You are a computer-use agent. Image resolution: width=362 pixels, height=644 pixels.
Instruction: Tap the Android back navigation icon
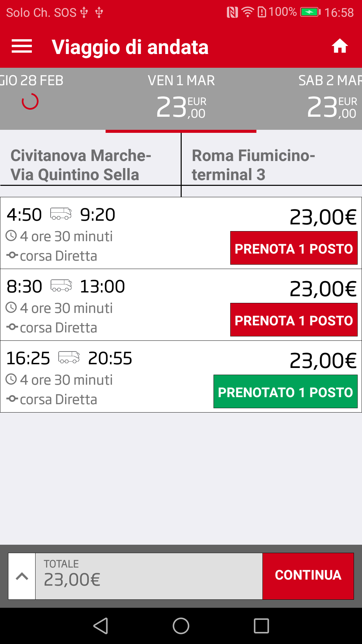pyautogui.click(x=101, y=626)
